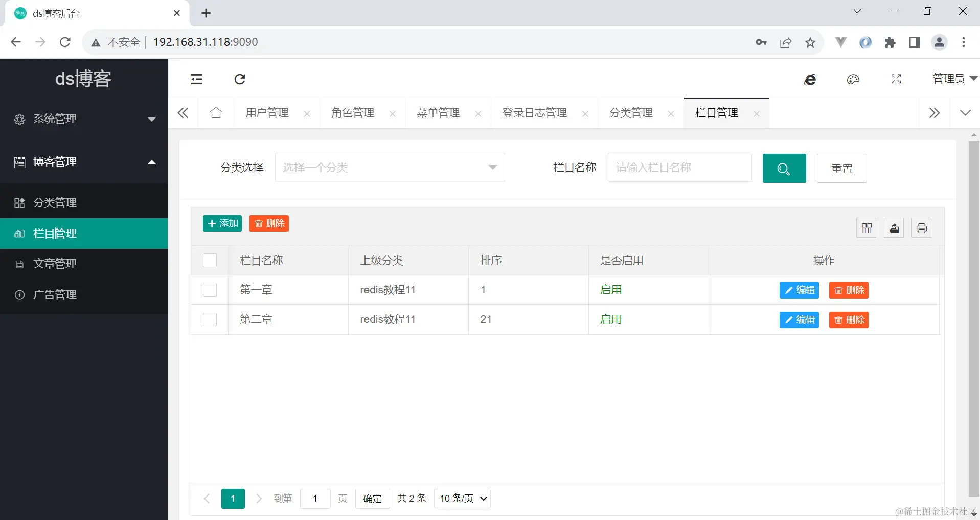Viewport: 980px width, 520px height.
Task: Close the 角色管理 tab
Action: point(393,114)
